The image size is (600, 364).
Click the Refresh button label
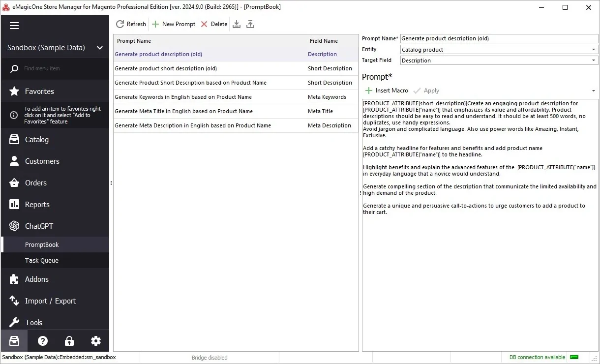tap(136, 24)
